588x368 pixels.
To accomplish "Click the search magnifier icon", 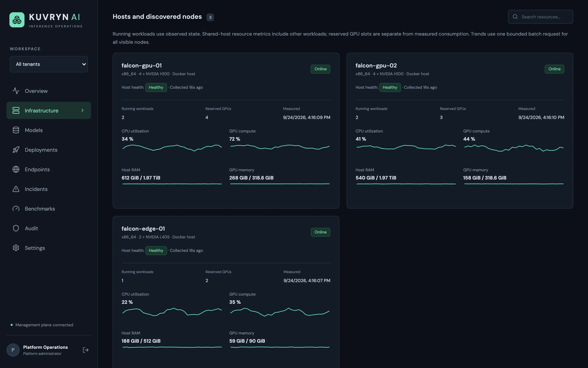I will 515,17.
